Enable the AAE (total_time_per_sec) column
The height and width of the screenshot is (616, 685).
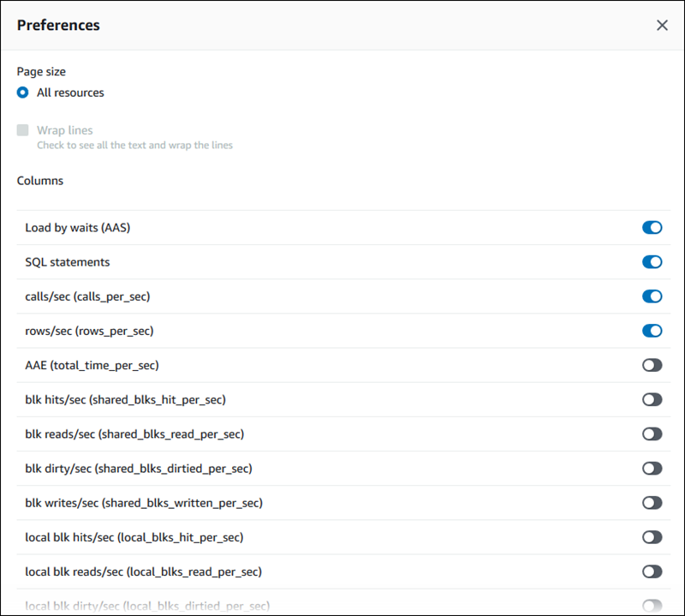coord(652,365)
